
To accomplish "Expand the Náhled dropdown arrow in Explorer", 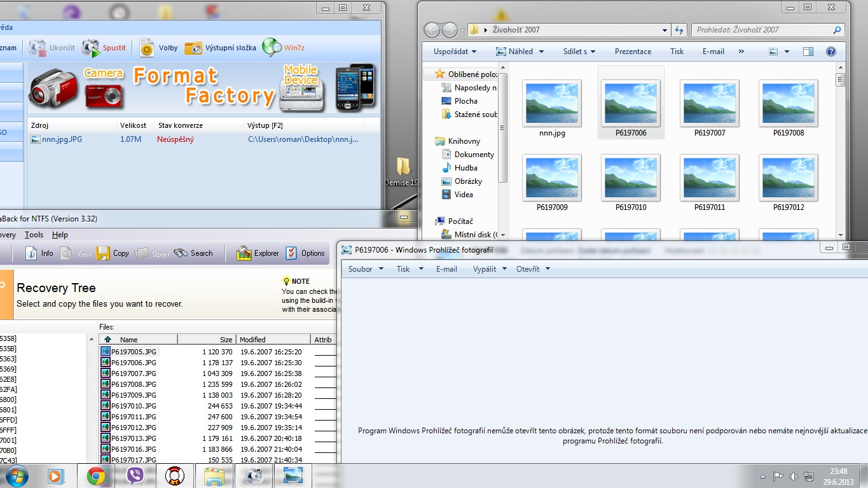I will click(x=541, y=52).
